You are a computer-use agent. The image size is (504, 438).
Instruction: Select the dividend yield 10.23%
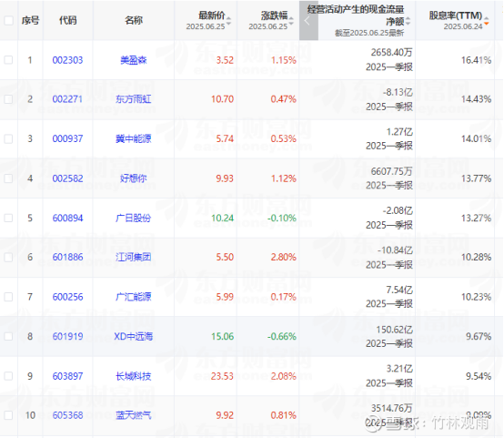[476, 297]
